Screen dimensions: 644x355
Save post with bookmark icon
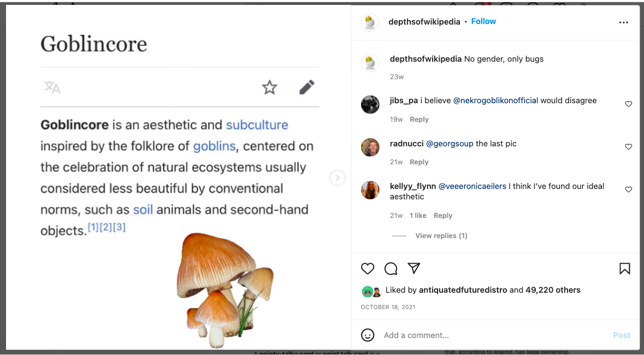pos(625,269)
